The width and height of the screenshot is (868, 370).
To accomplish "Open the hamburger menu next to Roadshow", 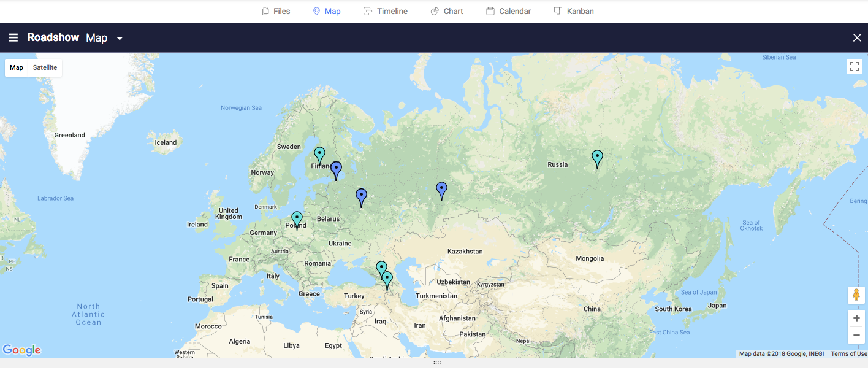I will [x=13, y=38].
